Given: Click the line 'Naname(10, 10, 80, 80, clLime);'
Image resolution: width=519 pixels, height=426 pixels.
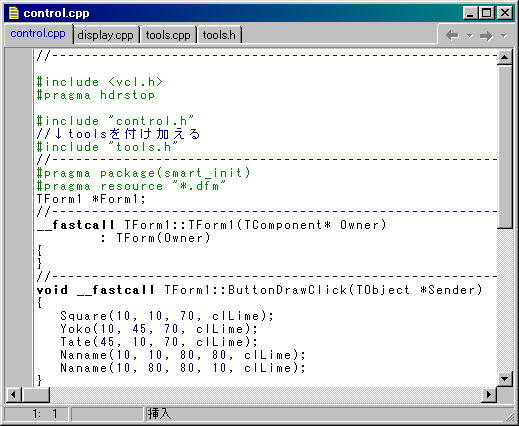Looking at the screenshot, I should [183, 355].
